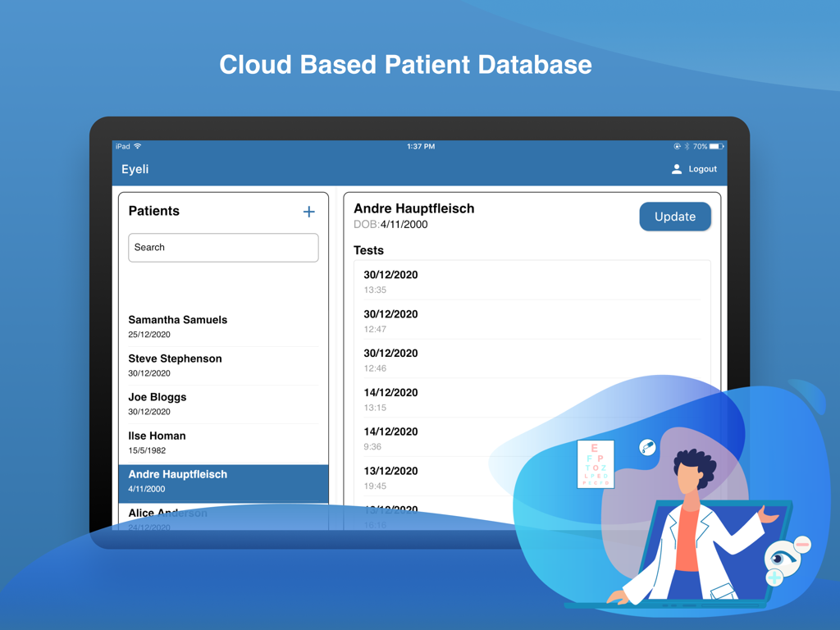Click the Wi-Fi icon in the status bar
This screenshot has width=840, height=630.
136,146
